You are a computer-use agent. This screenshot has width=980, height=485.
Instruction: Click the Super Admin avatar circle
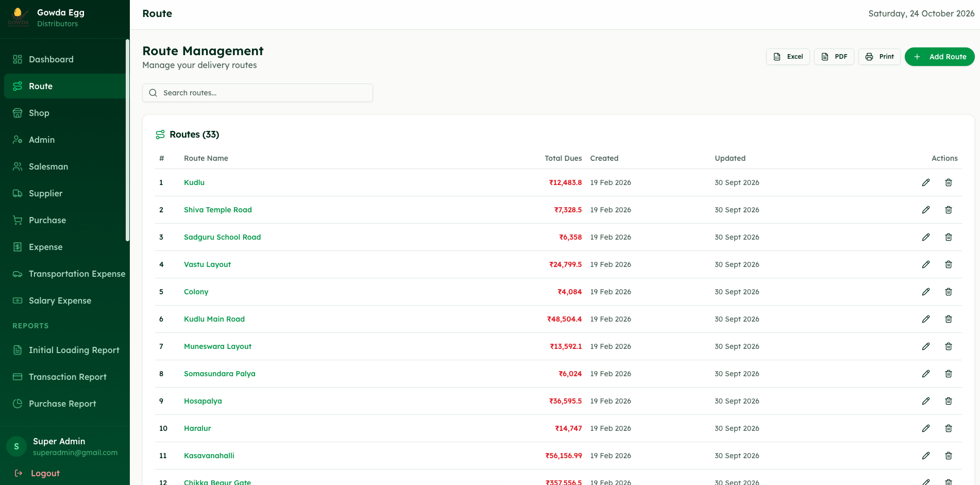tap(16, 446)
